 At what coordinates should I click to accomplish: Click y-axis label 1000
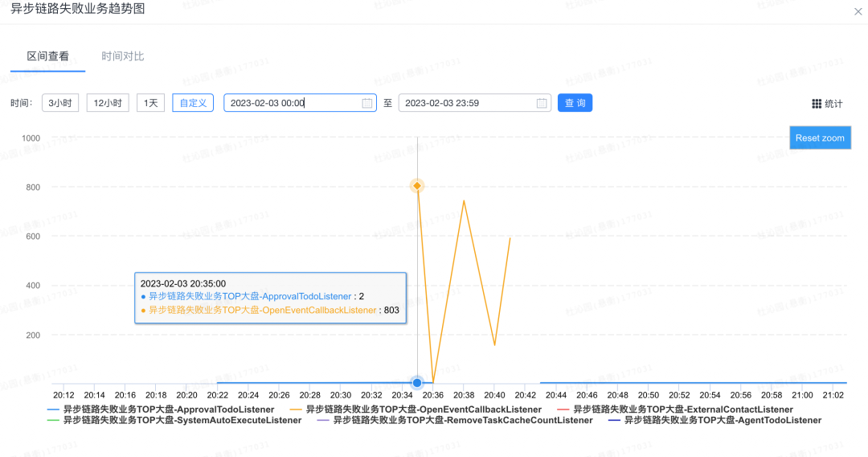pyautogui.click(x=31, y=138)
